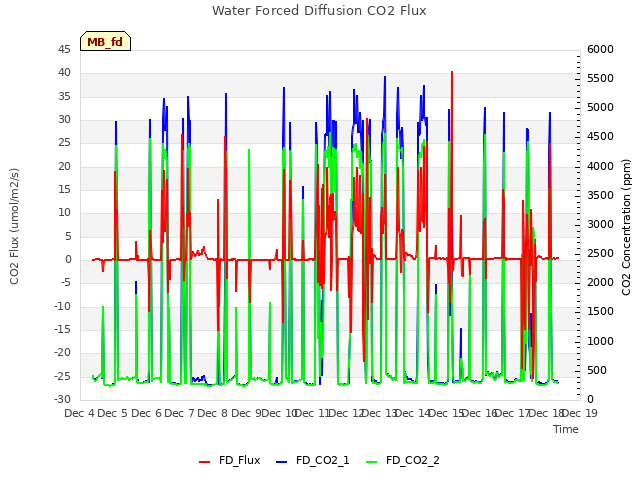This screenshot has width=640, height=480.
Task: Click the -15 left y-axis value
Action: 62,329
